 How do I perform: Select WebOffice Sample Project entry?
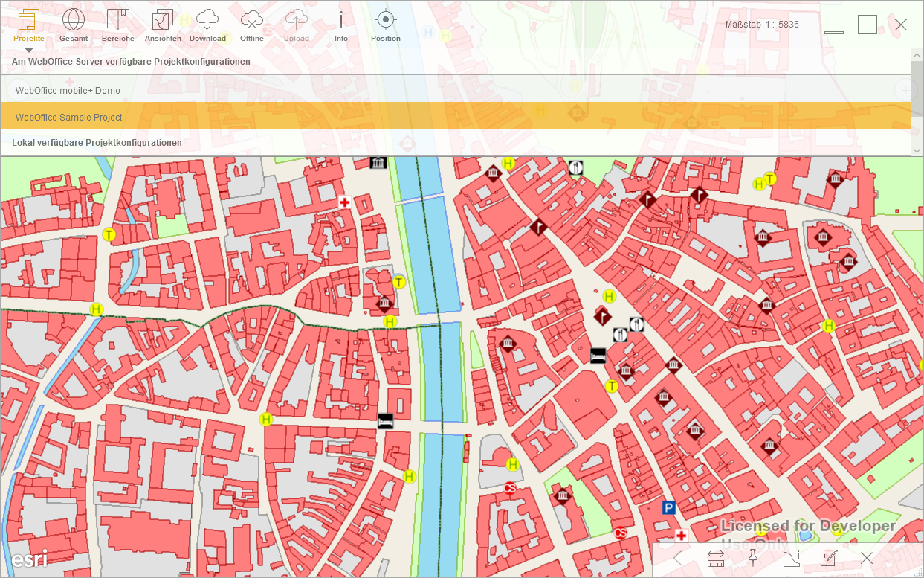click(456, 117)
